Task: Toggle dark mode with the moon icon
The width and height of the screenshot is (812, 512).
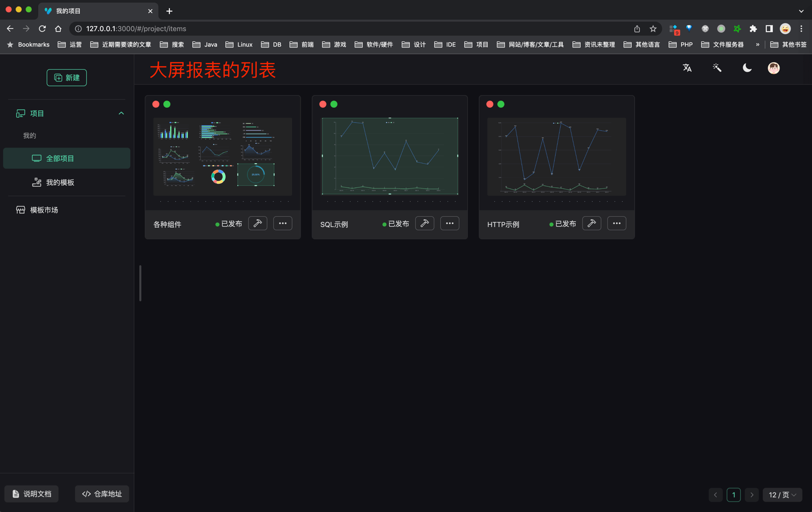Action: pos(747,68)
